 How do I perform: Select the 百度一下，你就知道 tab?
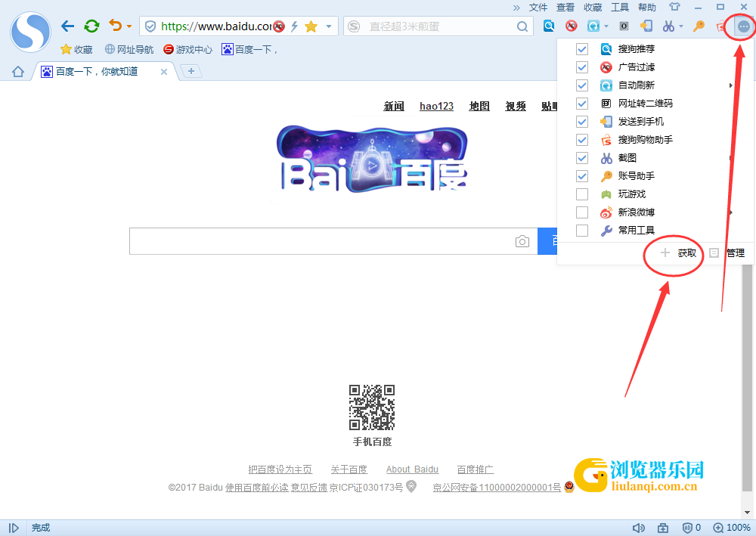tap(105, 72)
